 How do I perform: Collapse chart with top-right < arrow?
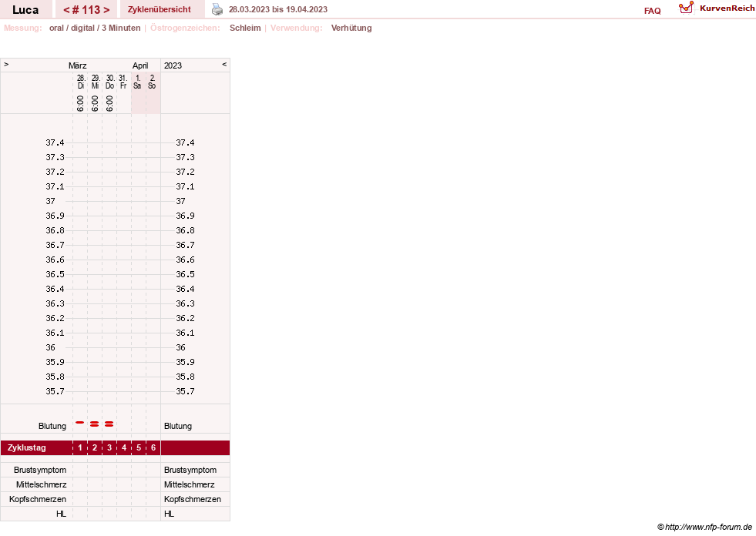pos(224,64)
